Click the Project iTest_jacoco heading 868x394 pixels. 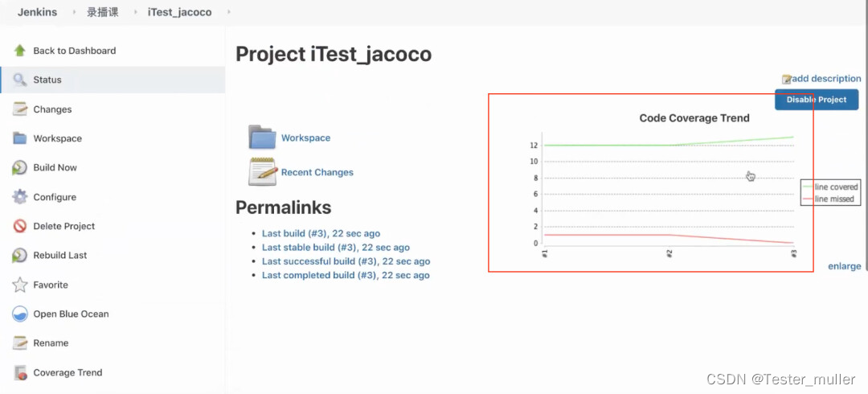(x=334, y=55)
